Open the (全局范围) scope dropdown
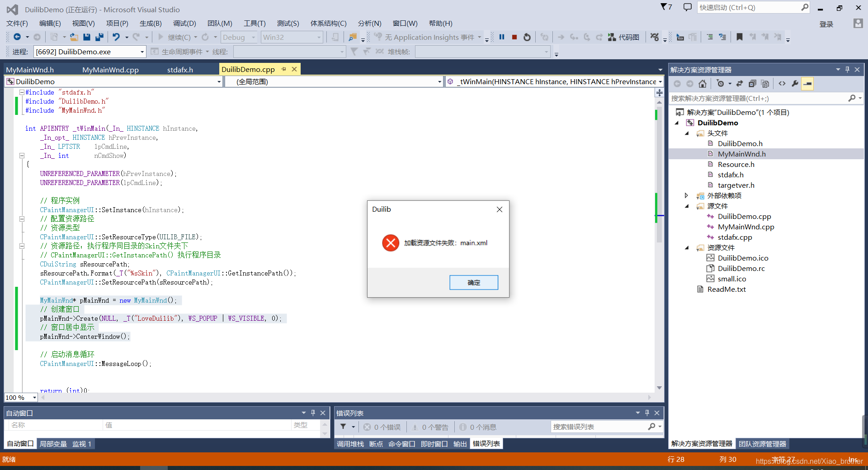This screenshot has width=868, height=470. (334, 82)
